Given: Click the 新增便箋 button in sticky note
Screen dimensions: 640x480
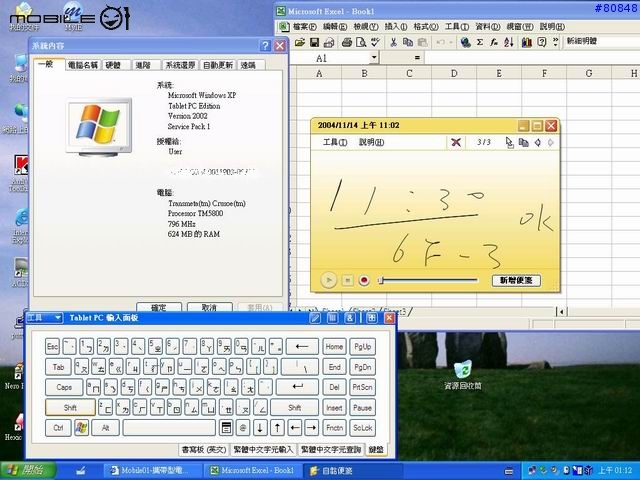Looking at the screenshot, I should (516, 280).
